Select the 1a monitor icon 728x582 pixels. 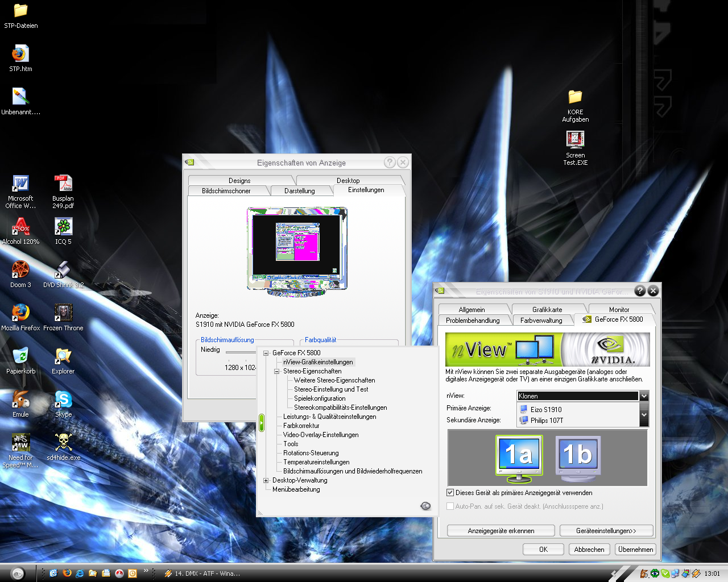tap(519, 455)
